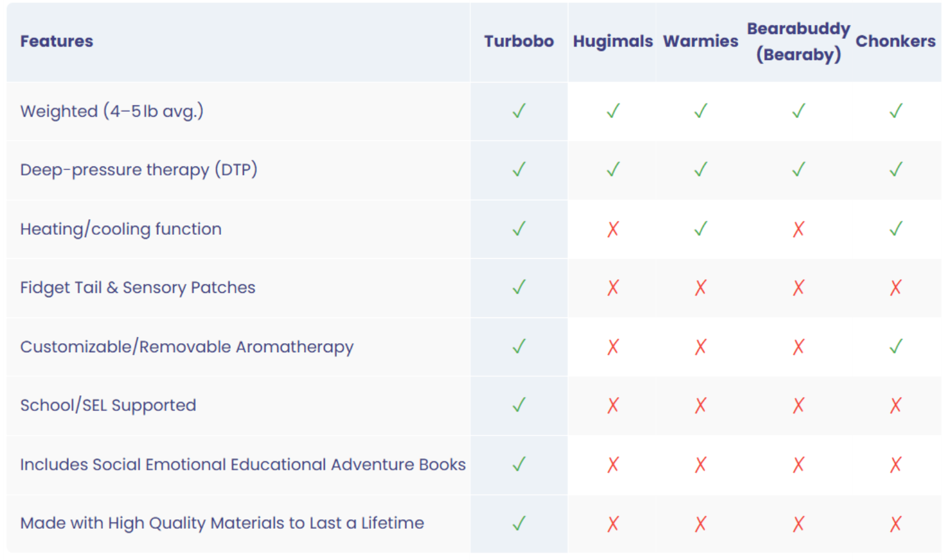Click the Includes Social Emotional Educational Adventure Books label
Viewport: 944px width, 560px height.
[243, 465]
